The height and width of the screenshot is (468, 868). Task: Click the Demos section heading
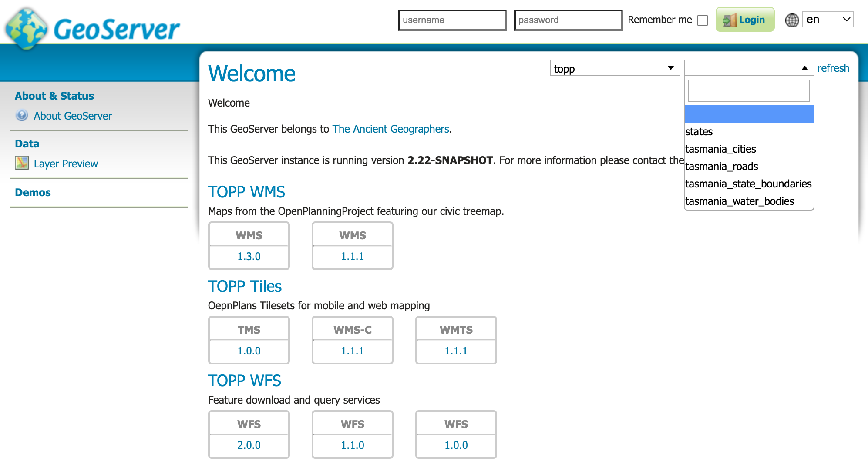33,192
